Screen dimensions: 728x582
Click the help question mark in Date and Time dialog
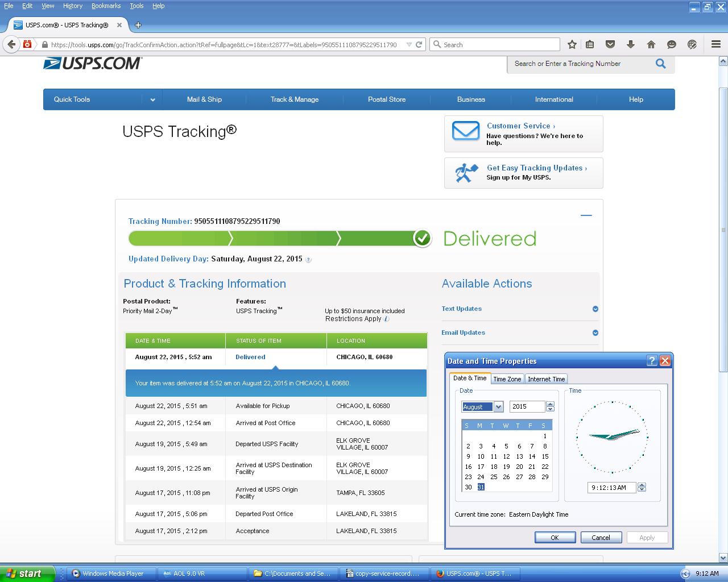point(652,360)
